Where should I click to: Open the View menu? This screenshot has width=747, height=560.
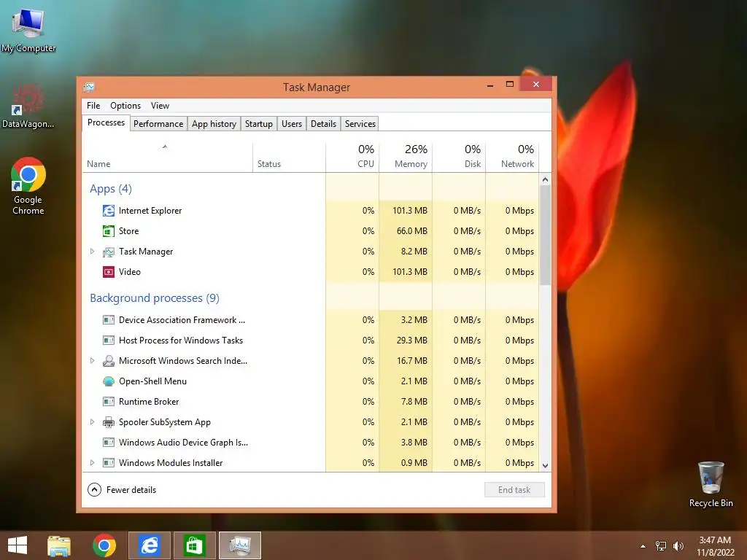160,106
